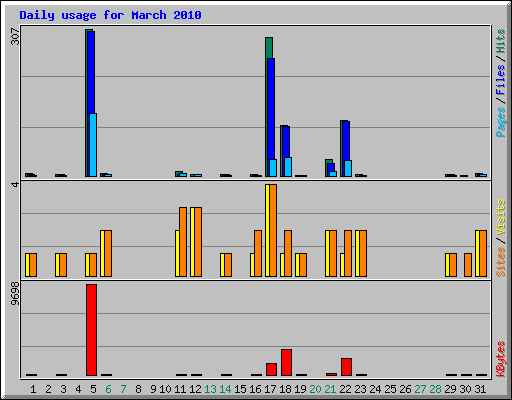
Task: Click the cyan pages bar for day 5
Action: coord(93,145)
